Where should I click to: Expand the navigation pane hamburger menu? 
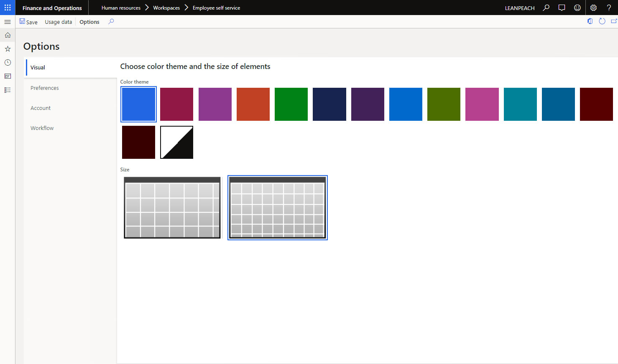pyautogui.click(x=8, y=22)
